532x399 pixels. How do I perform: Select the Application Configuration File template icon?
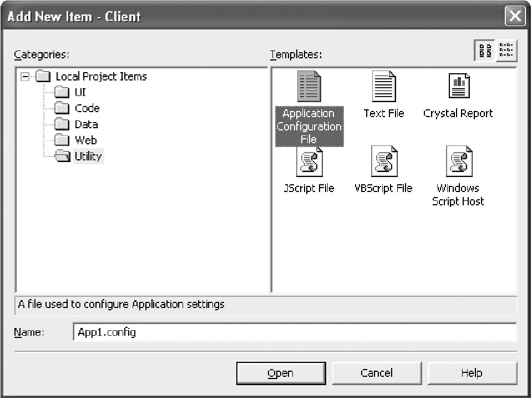tap(309, 87)
